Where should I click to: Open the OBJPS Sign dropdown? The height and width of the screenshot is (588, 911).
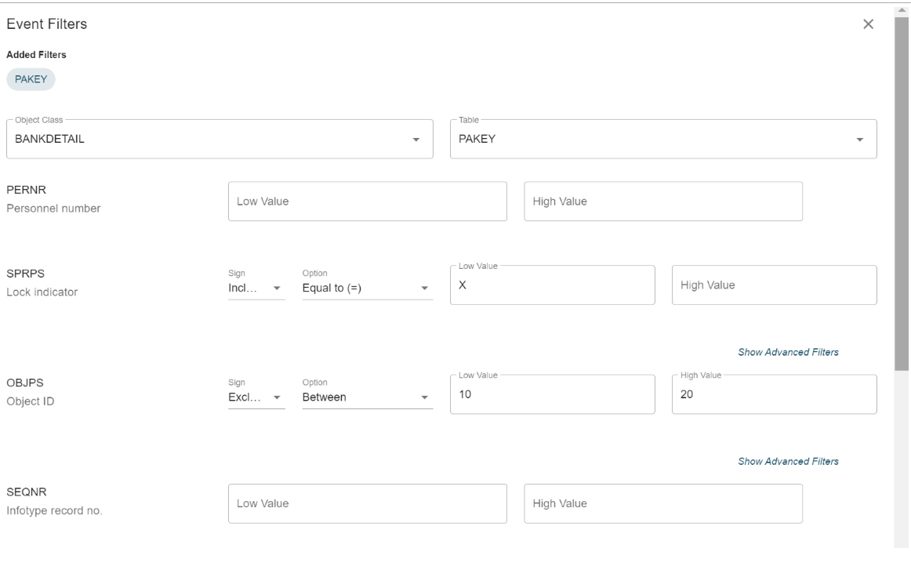tap(255, 397)
